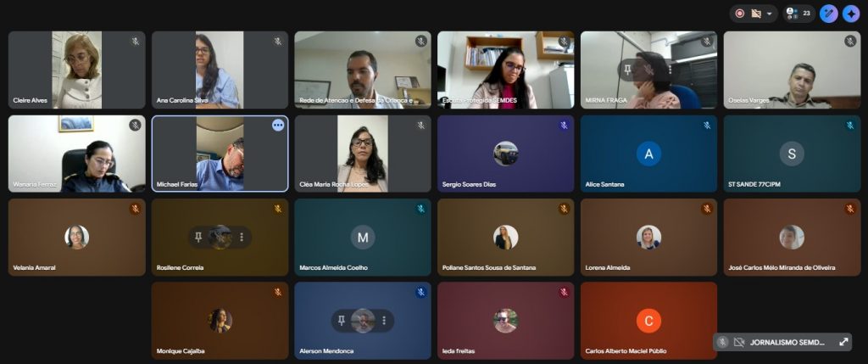Toggle camera icon on JORNALISMO SEMD self-view
Image resolution: width=868 pixels, height=364 pixels.
(x=739, y=343)
